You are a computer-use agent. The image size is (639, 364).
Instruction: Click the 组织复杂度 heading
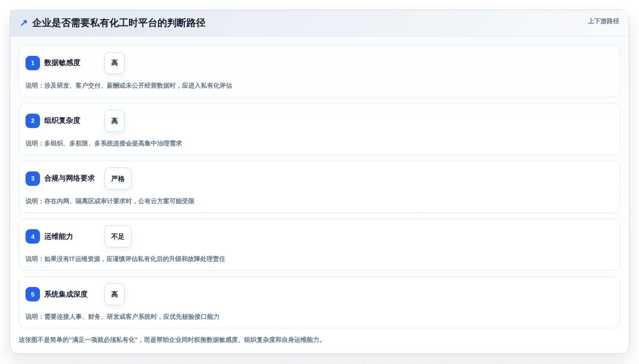click(62, 121)
